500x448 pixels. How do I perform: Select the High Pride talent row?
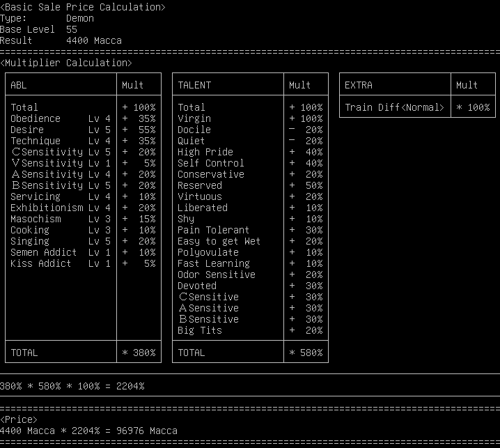pos(250,152)
